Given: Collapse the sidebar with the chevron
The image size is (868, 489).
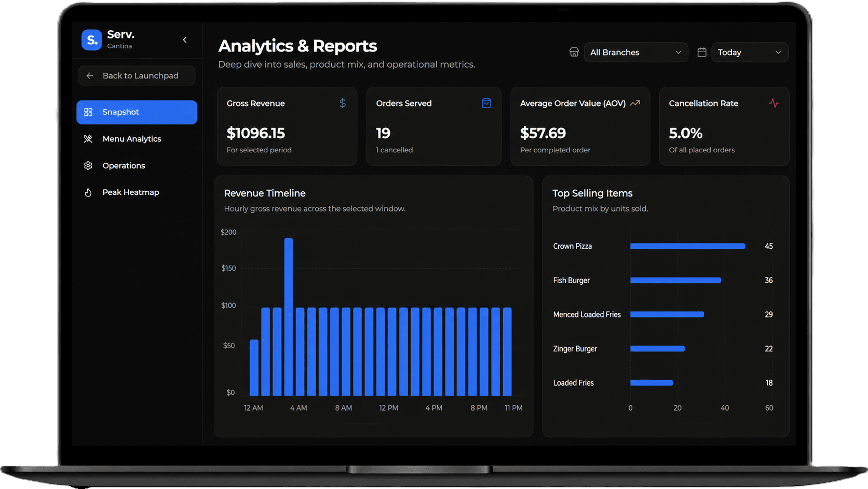Looking at the screenshot, I should pyautogui.click(x=185, y=40).
